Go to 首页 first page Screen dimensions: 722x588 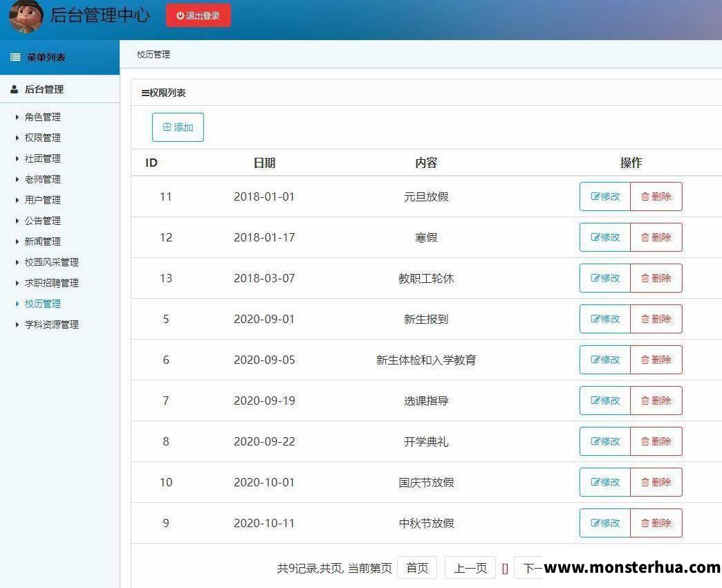click(417, 568)
